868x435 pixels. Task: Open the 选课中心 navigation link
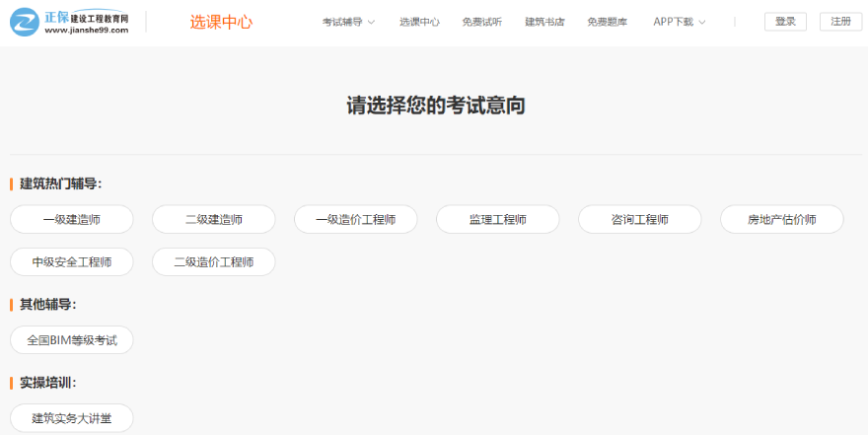point(419,22)
